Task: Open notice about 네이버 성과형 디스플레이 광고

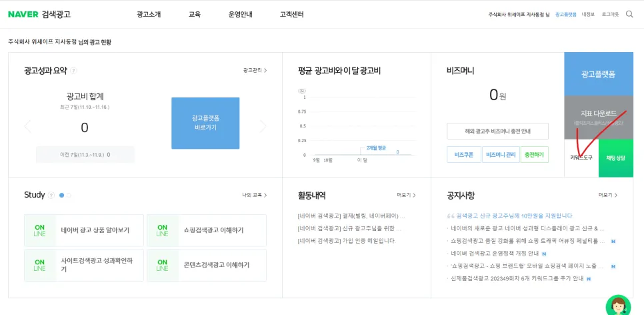Action: coord(528,228)
